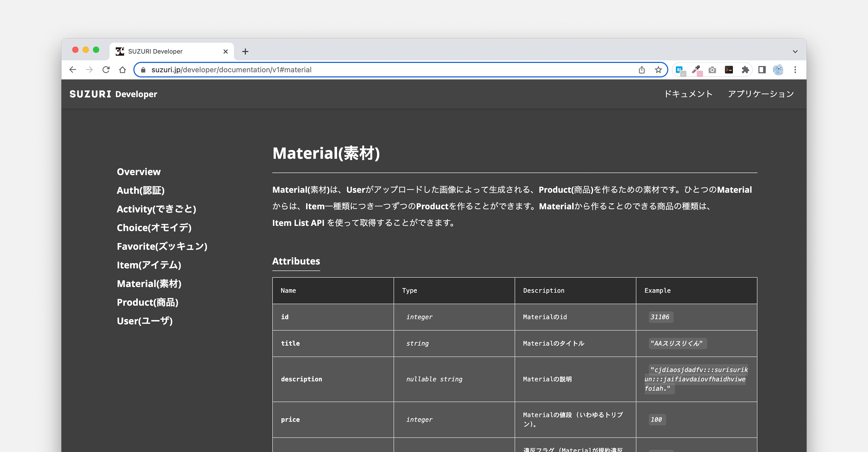868x452 pixels.
Task: Toggle the browser side panel icon
Action: point(762,70)
